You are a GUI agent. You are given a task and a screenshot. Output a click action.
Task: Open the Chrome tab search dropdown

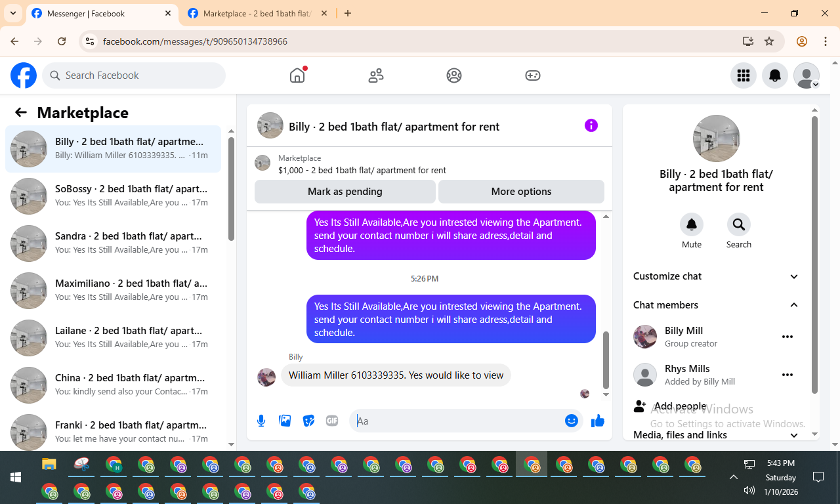click(x=12, y=13)
